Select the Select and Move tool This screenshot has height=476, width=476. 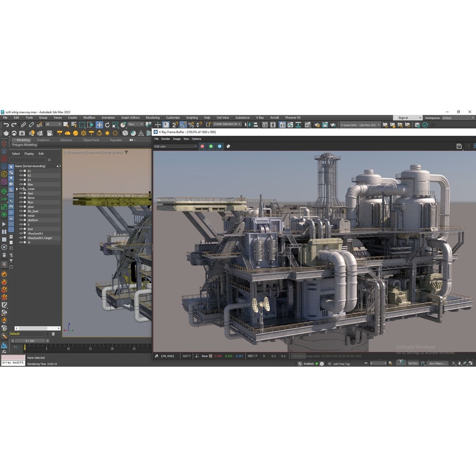click(x=99, y=126)
